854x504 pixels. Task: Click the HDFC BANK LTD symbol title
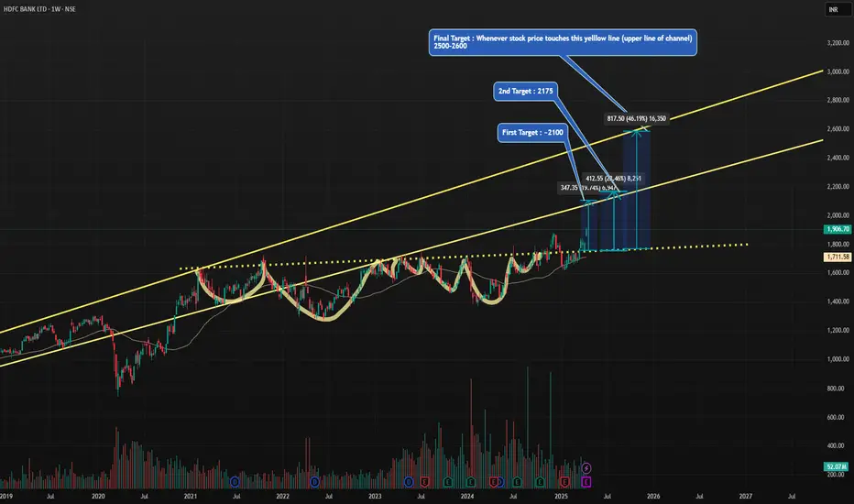(x=25, y=9)
